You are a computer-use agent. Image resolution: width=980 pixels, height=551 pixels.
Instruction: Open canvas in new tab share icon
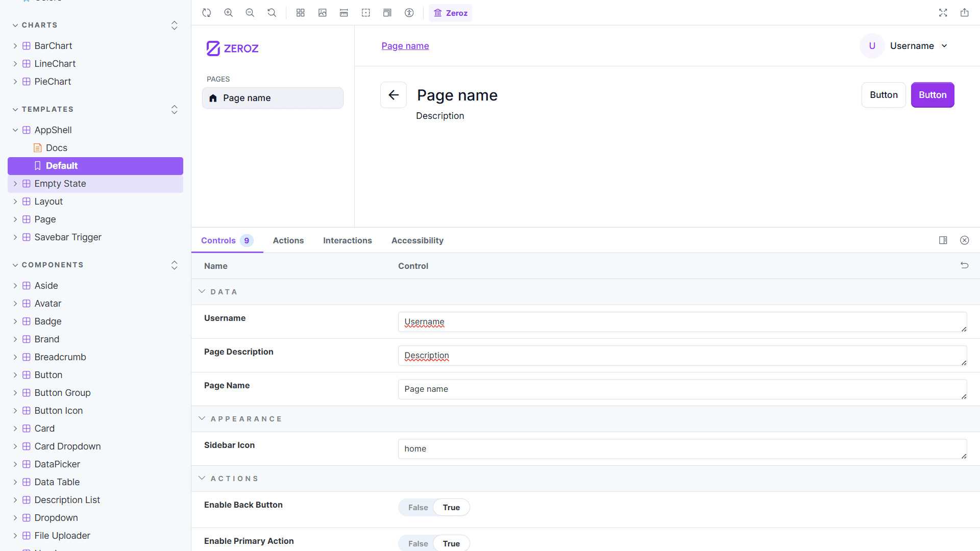click(965, 13)
